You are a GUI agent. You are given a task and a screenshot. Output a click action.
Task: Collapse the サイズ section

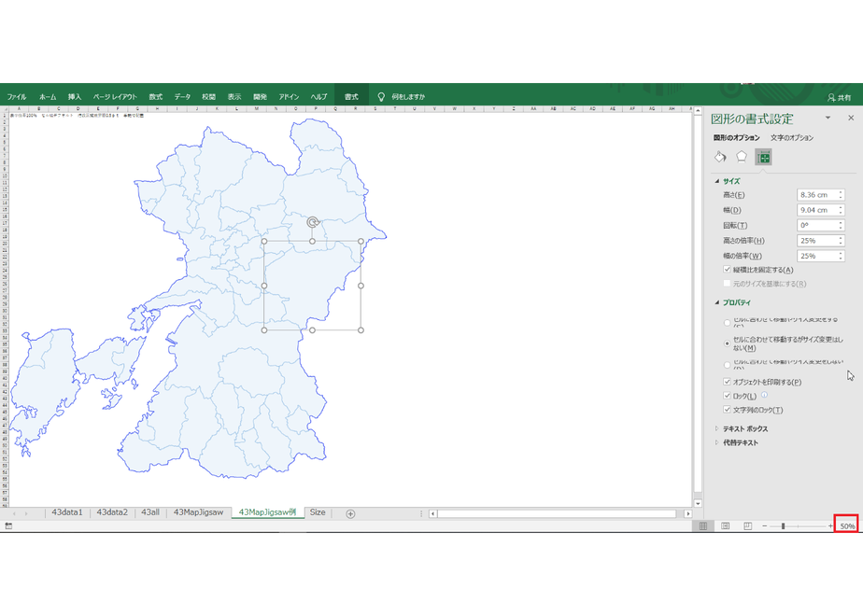[717, 181]
